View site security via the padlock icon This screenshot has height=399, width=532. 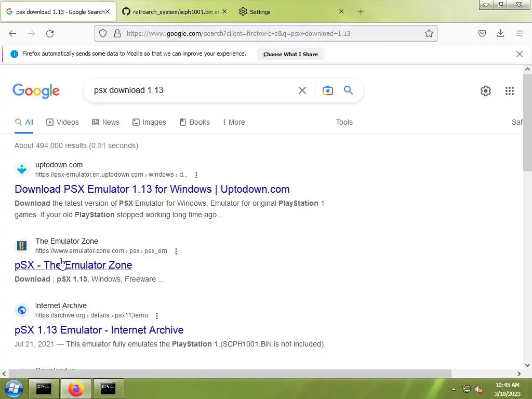point(117,33)
